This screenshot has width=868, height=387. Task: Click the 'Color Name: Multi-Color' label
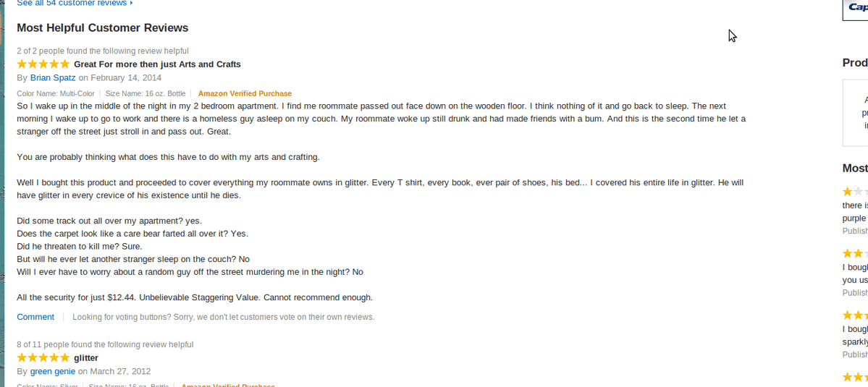click(x=55, y=93)
